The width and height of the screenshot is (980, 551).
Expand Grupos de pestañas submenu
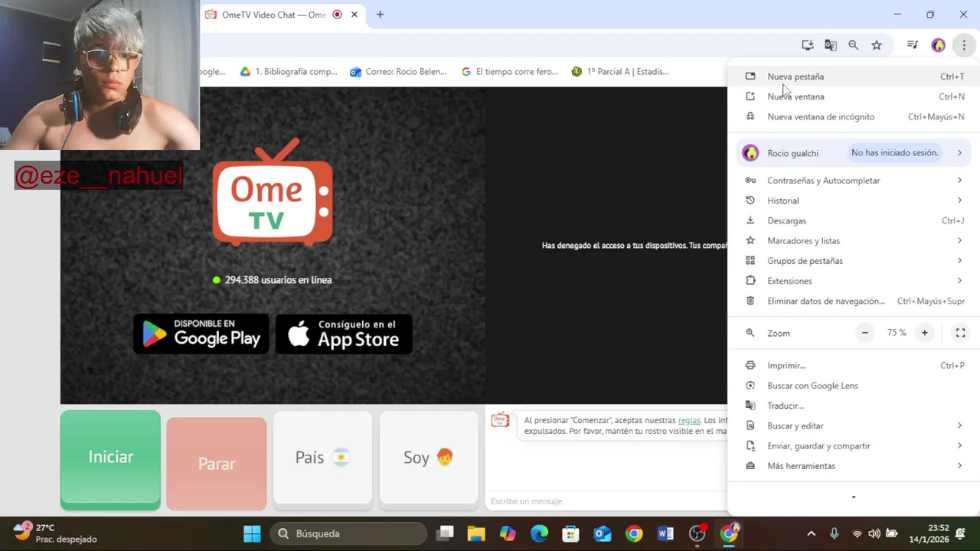(853, 261)
